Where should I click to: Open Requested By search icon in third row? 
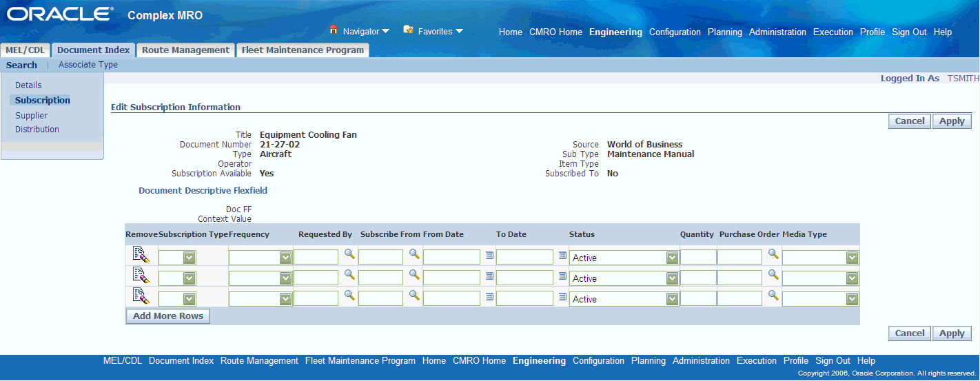click(349, 295)
